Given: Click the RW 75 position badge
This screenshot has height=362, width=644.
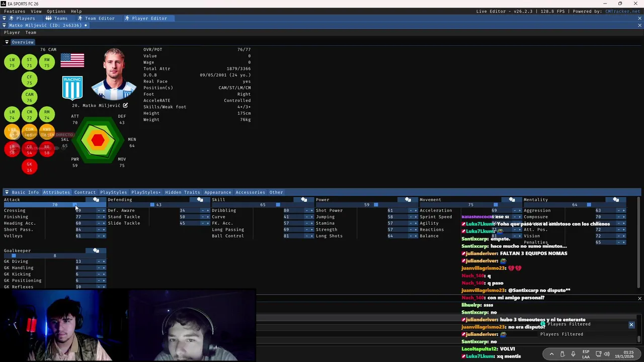Looking at the screenshot, I should click(47, 62).
